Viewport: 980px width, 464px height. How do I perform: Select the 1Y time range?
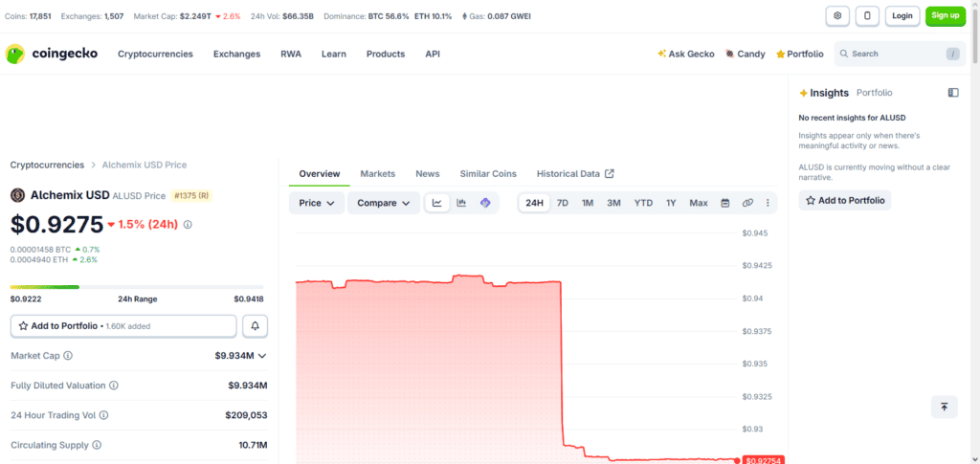671,203
